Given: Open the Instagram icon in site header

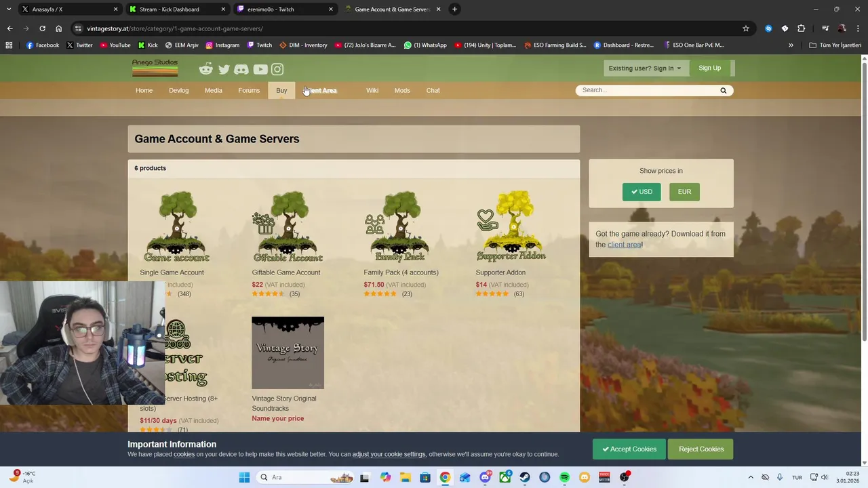Looking at the screenshot, I should 277,69.
